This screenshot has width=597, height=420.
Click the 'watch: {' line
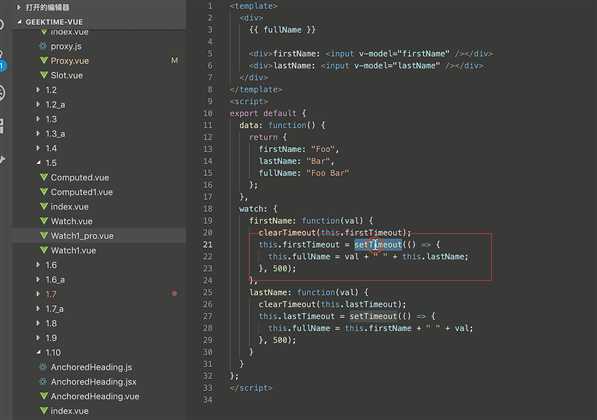[x=258, y=209]
